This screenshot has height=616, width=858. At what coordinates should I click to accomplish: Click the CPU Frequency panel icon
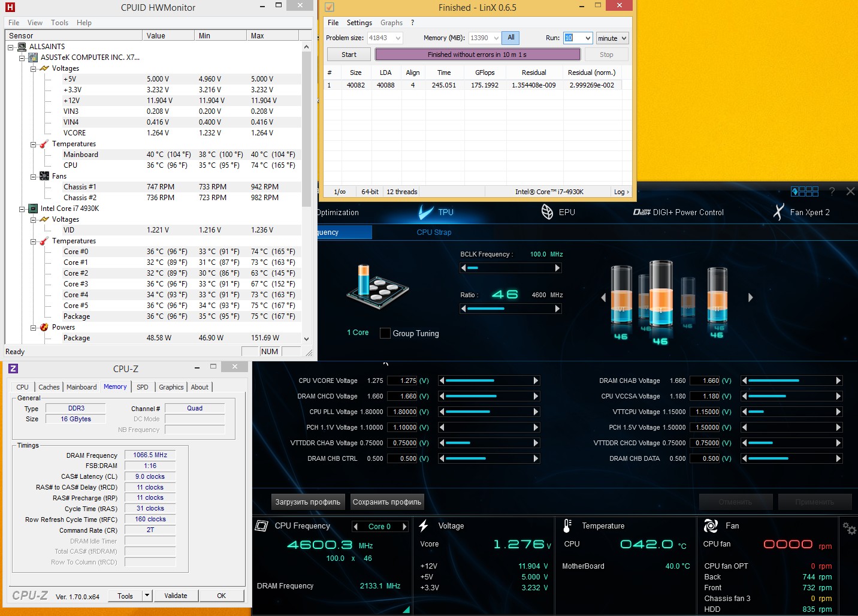(261, 526)
